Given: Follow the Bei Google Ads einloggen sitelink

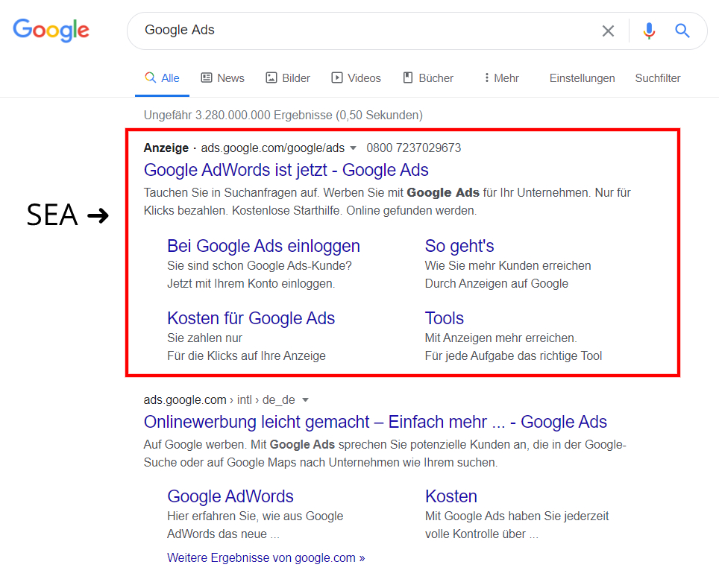Looking at the screenshot, I should [264, 246].
